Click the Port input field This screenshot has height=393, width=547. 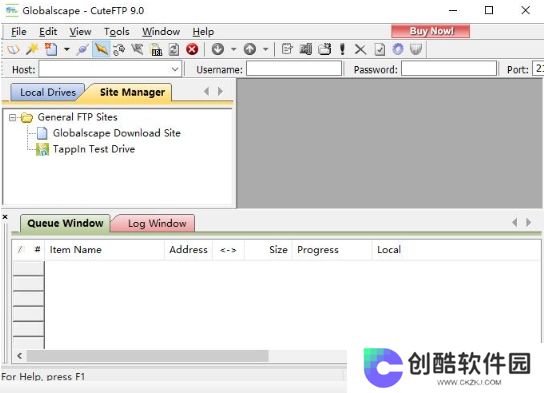(x=538, y=69)
